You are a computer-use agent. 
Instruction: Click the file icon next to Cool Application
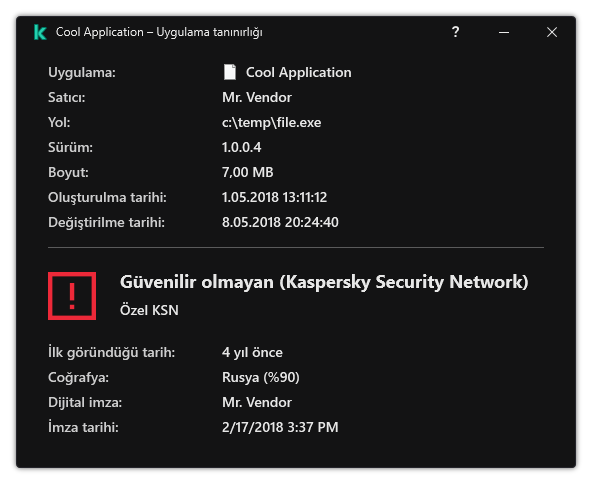pyautogui.click(x=230, y=72)
